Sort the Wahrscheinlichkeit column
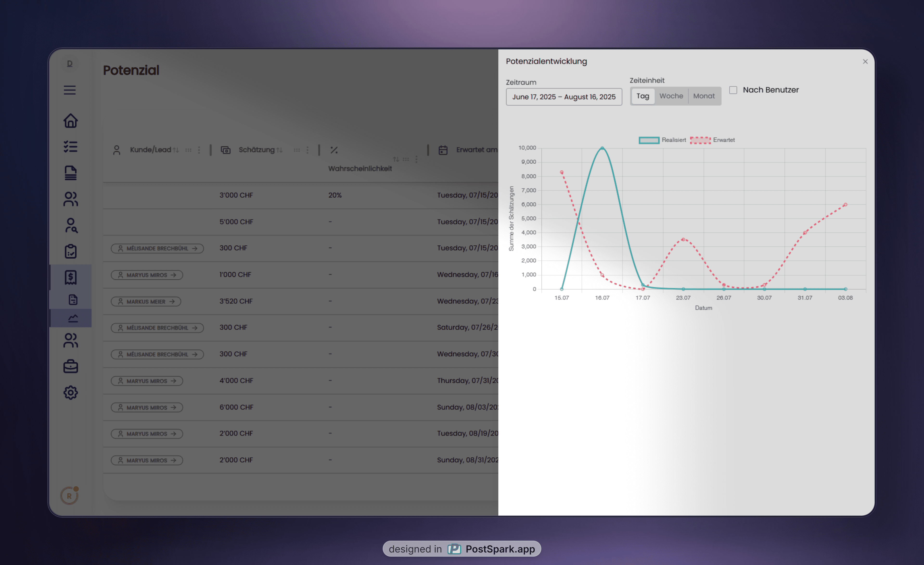 pos(396,159)
